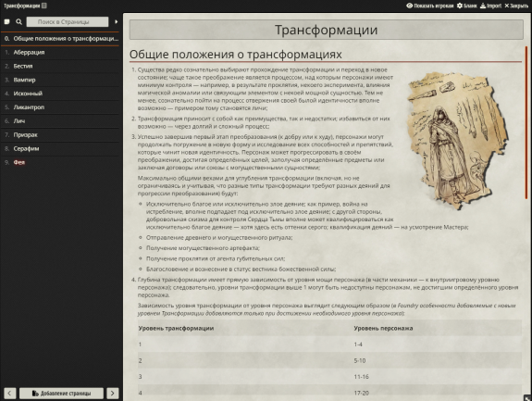
Task: Click the window resize handle icon
Action: coord(526,397)
